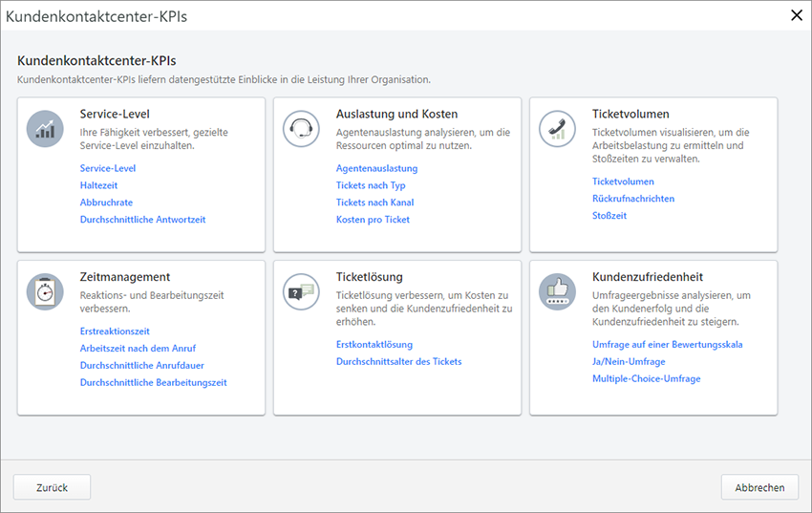Open the Erstreaktionszeit link

(x=115, y=331)
